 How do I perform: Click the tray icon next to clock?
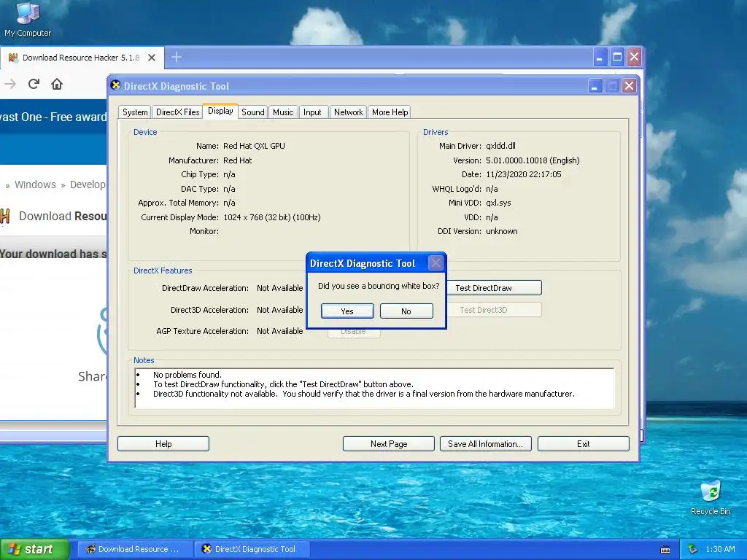(x=693, y=549)
